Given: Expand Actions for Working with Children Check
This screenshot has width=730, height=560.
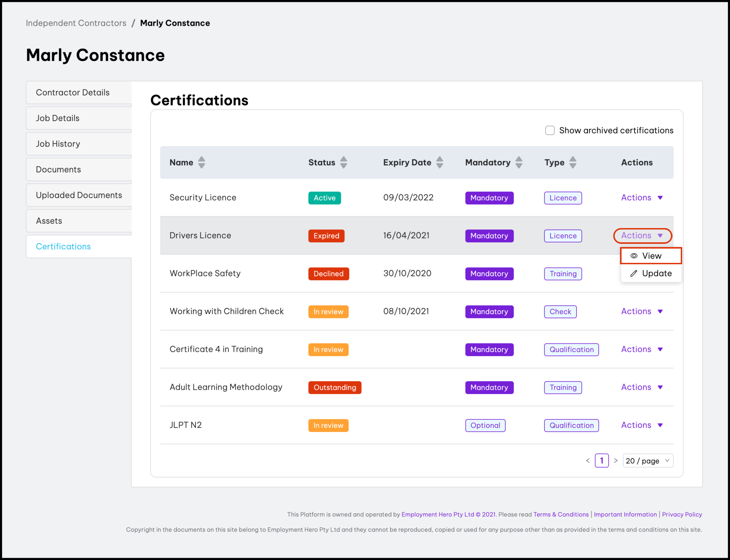Looking at the screenshot, I should (642, 311).
